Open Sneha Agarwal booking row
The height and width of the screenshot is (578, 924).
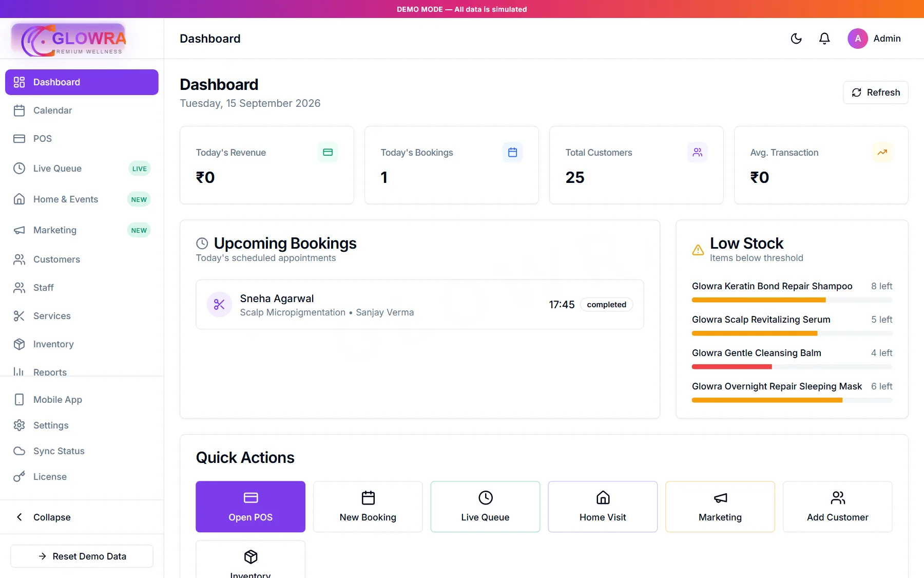[420, 305]
